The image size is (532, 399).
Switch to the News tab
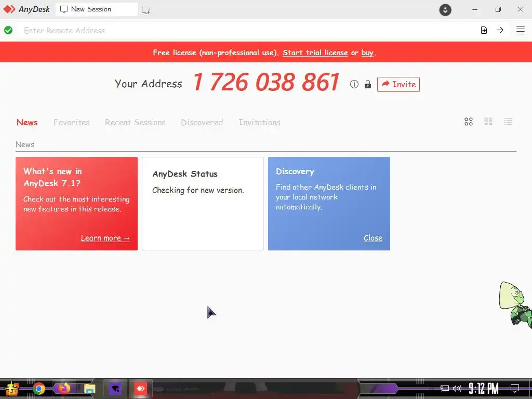point(27,122)
